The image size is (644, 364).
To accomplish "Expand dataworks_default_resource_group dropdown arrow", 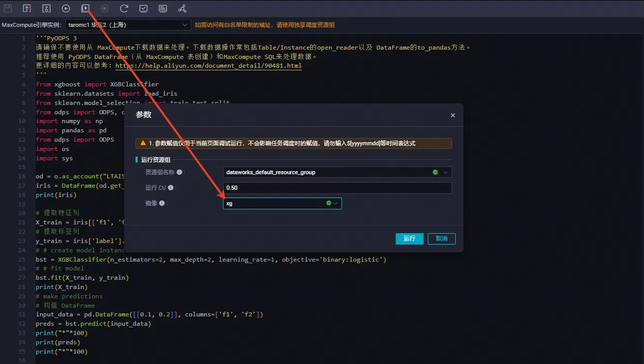I will 445,172.
